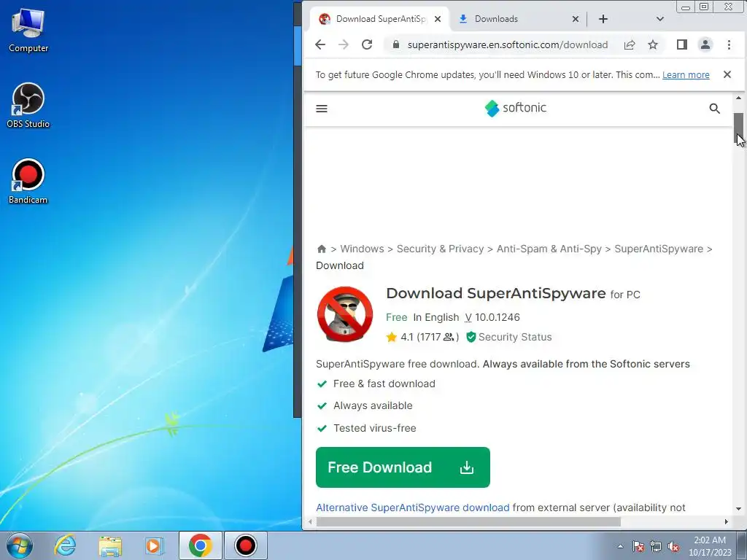Close the Downloads tab
The image size is (747, 560).
(576, 19)
